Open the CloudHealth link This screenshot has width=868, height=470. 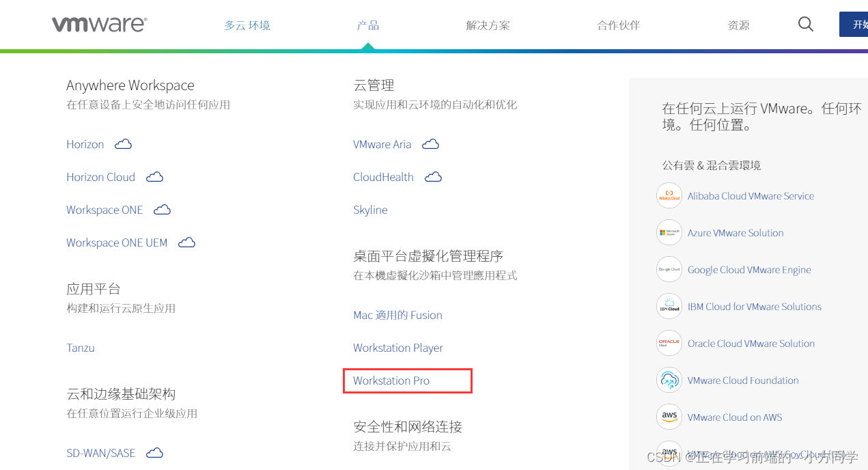pyautogui.click(x=384, y=177)
